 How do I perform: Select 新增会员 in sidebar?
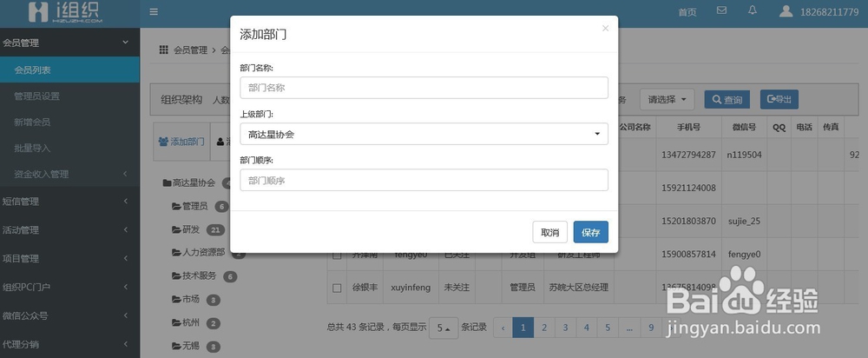pyautogui.click(x=69, y=122)
